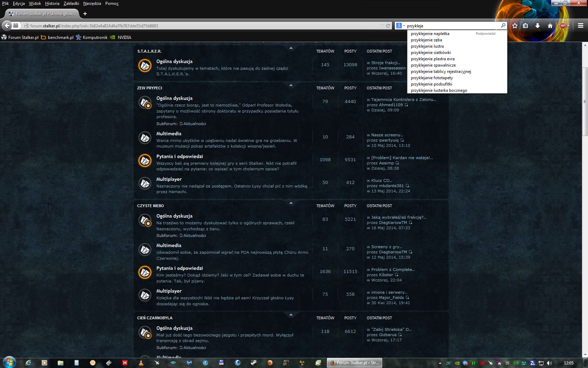588x368 pixels.
Task: Open last post 'Problem z Complete..'
Action: [393, 270]
